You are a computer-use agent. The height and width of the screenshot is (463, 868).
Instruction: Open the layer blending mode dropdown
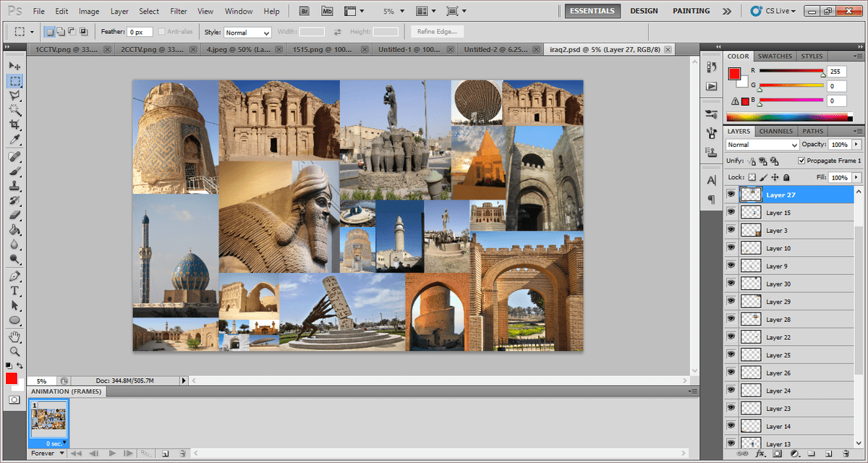pos(762,145)
